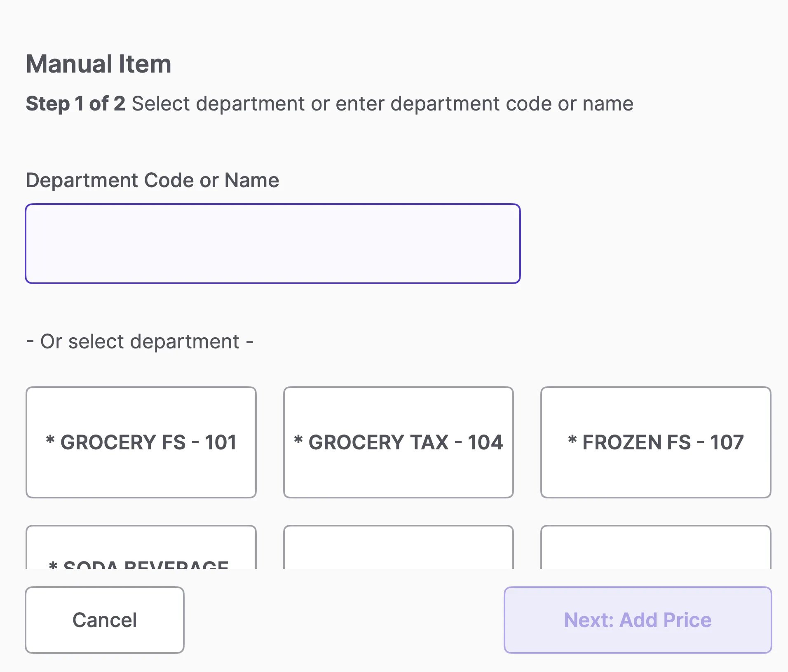Select the GROCERY TAX - 104 department
This screenshot has height=672, width=788.
pos(399,442)
